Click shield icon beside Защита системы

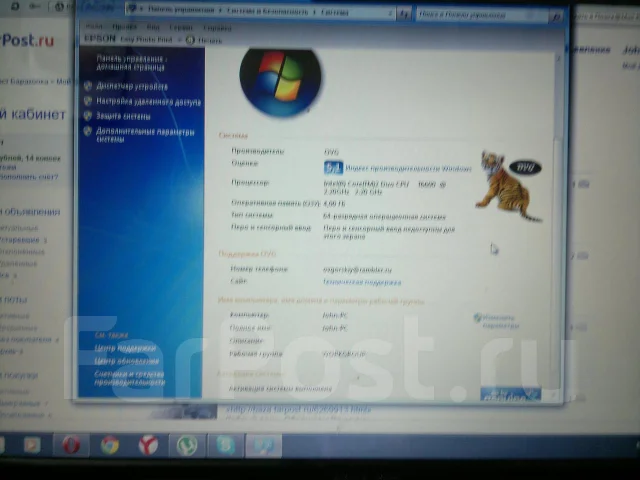coord(88,116)
